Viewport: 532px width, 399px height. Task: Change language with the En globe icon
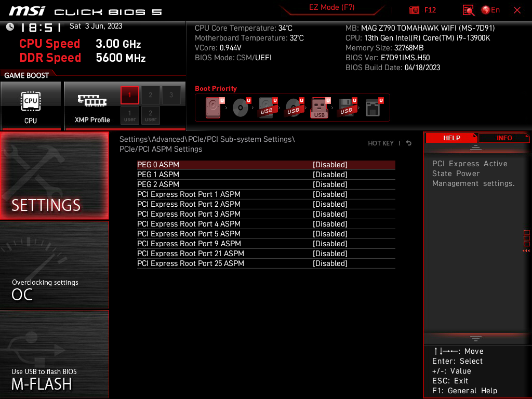pyautogui.click(x=490, y=10)
